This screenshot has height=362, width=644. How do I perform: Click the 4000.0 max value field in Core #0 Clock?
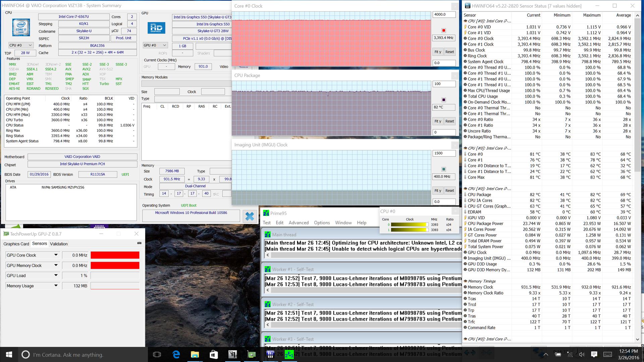tap(444, 15)
